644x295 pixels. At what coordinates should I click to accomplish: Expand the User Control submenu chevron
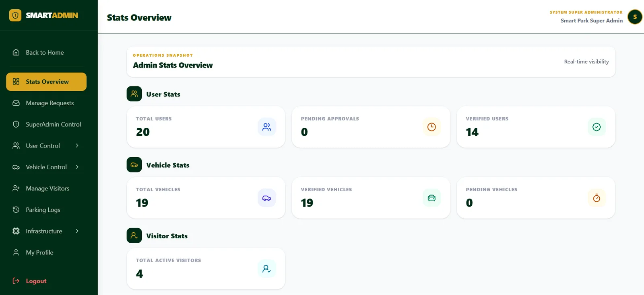77,145
